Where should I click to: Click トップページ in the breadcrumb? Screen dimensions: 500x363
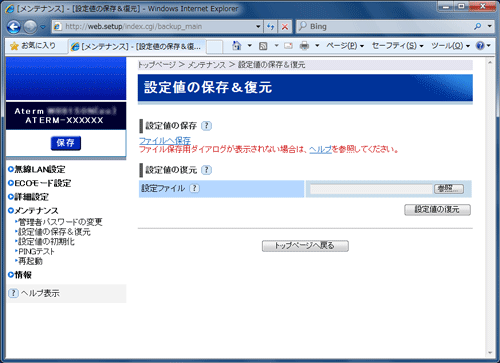[157, 65]
